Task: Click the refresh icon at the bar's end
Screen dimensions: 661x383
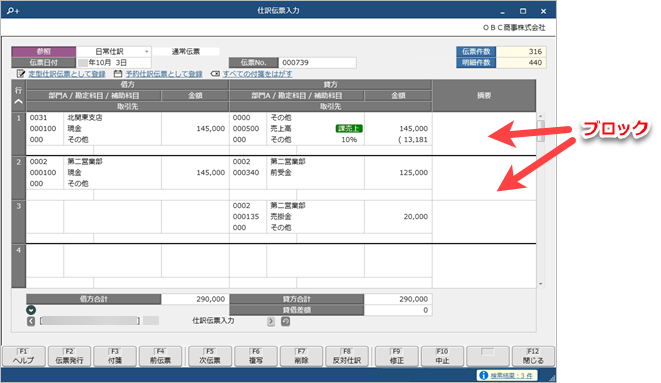Action: [285, 321]
